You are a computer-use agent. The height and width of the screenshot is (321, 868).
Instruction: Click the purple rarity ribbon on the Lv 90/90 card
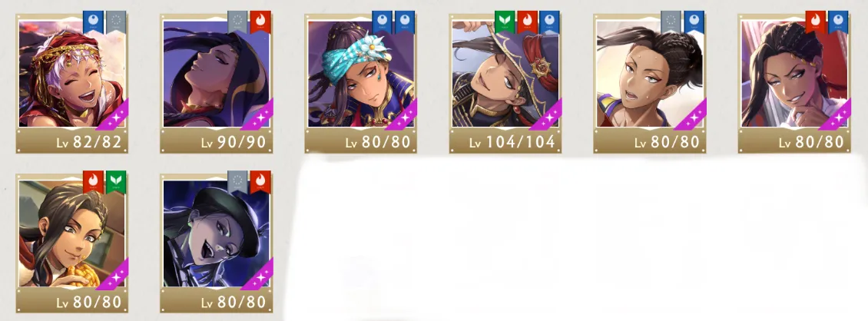tap(259, 116)
